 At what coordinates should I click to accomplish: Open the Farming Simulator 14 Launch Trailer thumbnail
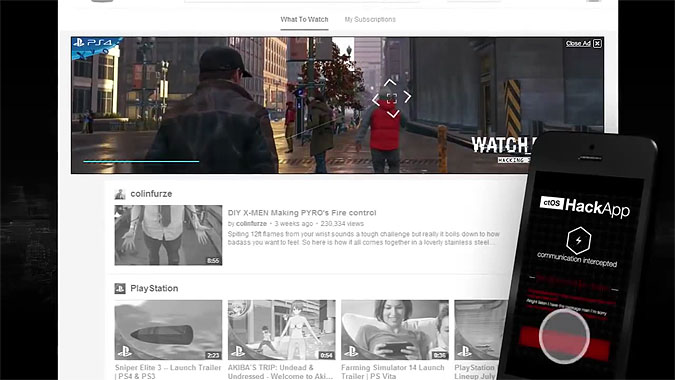[395, 330]
